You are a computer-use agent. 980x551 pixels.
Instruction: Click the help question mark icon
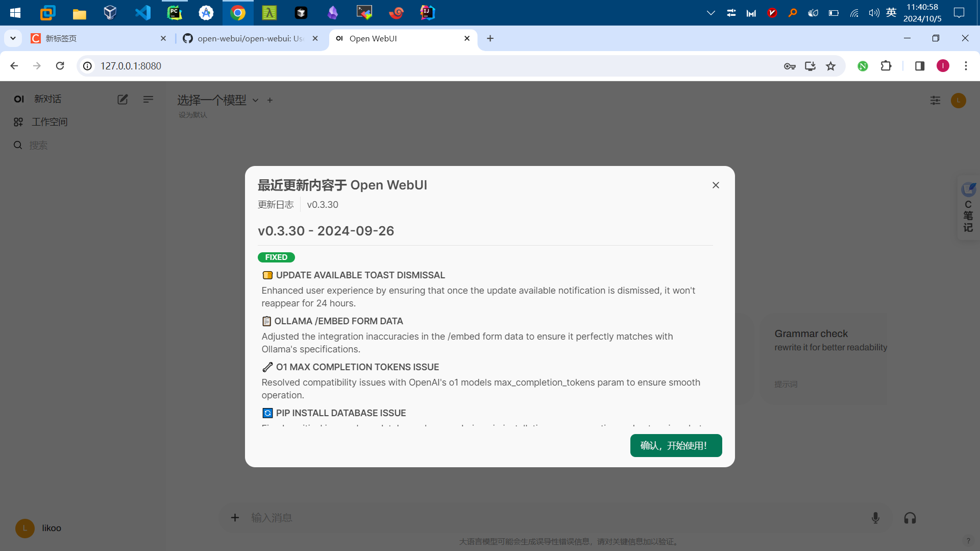(x=968, y=541)
